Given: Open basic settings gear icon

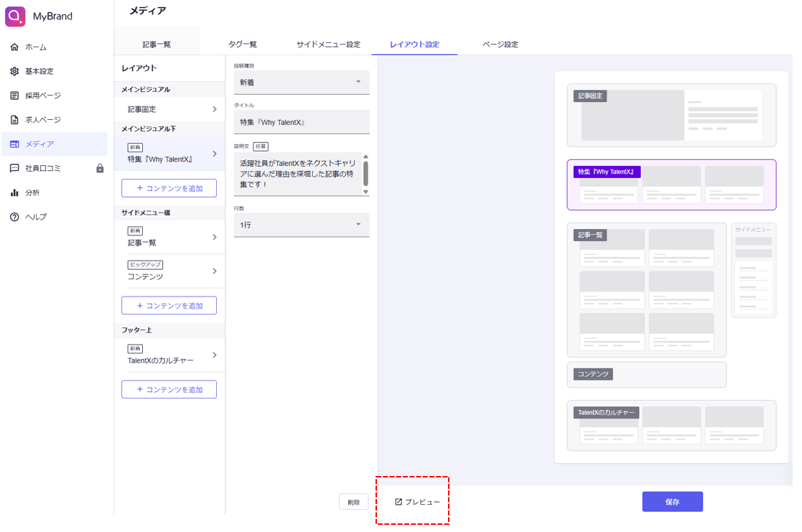Looking at the screenshot, I should point(14,72).
